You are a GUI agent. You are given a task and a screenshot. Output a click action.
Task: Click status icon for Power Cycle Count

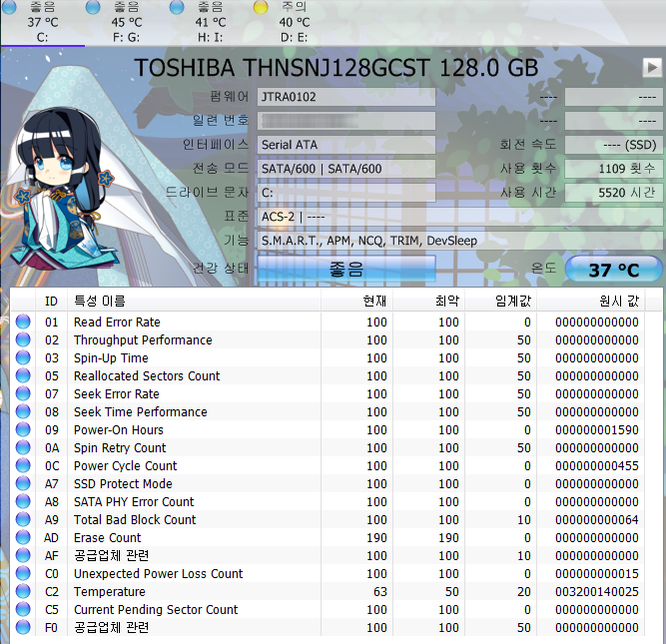click(23, 465)
